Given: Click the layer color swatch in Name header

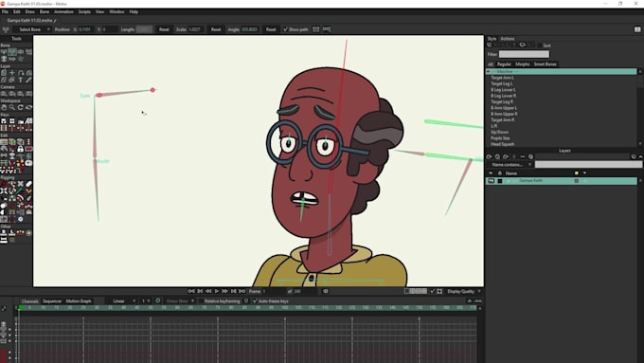Looking at the screenshot, I should (576, 173).
